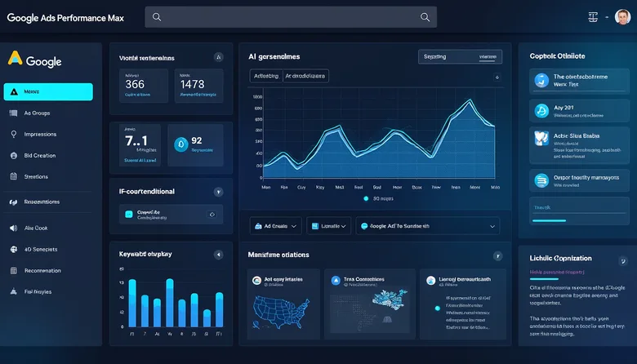637x364 pixels.
Task: Open the Aay 201 insight card
Action: point(579,111)
